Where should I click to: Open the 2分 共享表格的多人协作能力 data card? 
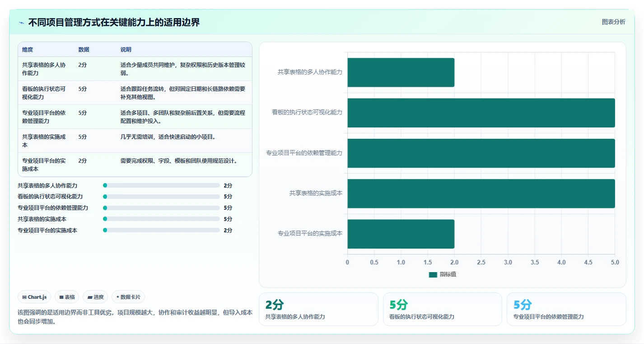[x=318, y=309]
